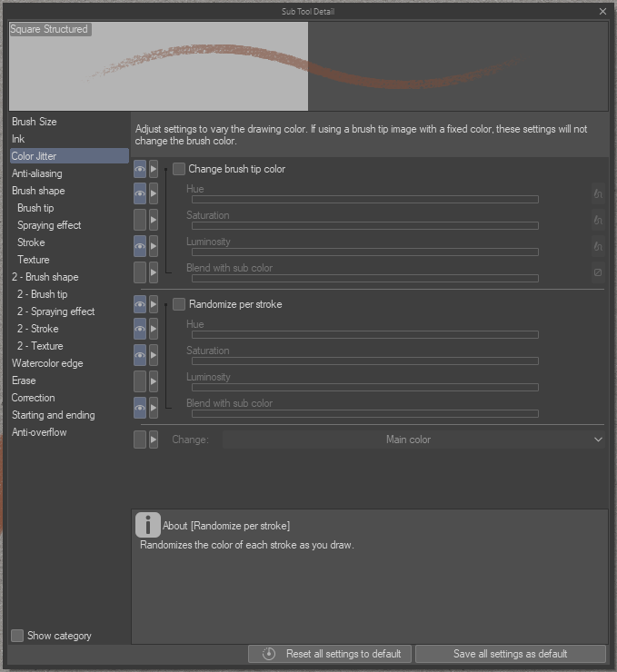Click the reset icon on Reset all settings button
This screenshot has height=672, width=617.
[x=269, y=654]
